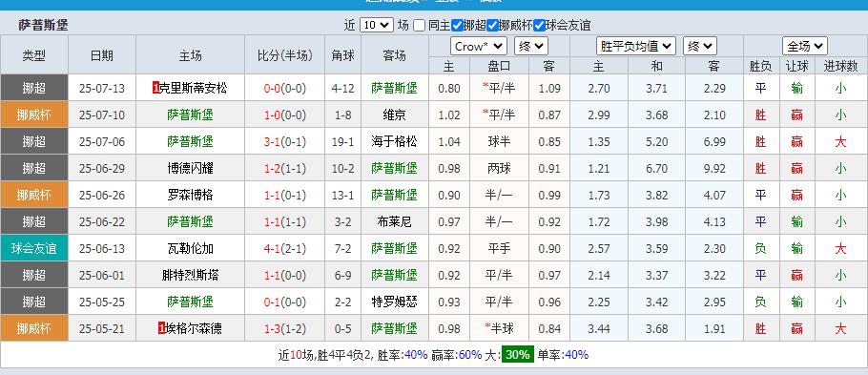Viewport: 868px width, 375px height.
Task: Click the 让球 column header
Action: click(797, 66)
